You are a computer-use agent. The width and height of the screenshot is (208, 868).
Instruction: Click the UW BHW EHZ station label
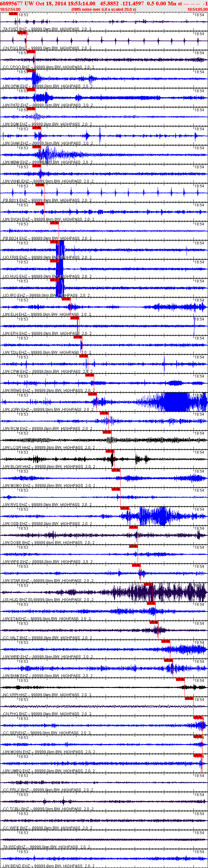point(16,676)
